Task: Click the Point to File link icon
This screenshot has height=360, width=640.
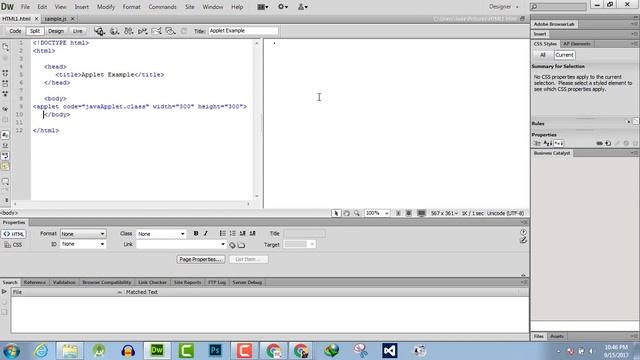Action: point(232,245)
